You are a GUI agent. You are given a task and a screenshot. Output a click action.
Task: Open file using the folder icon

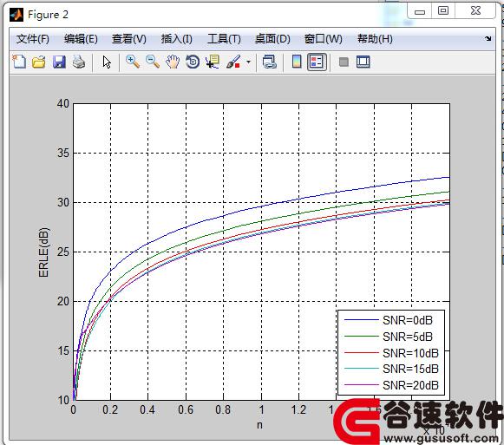(39, 62)
